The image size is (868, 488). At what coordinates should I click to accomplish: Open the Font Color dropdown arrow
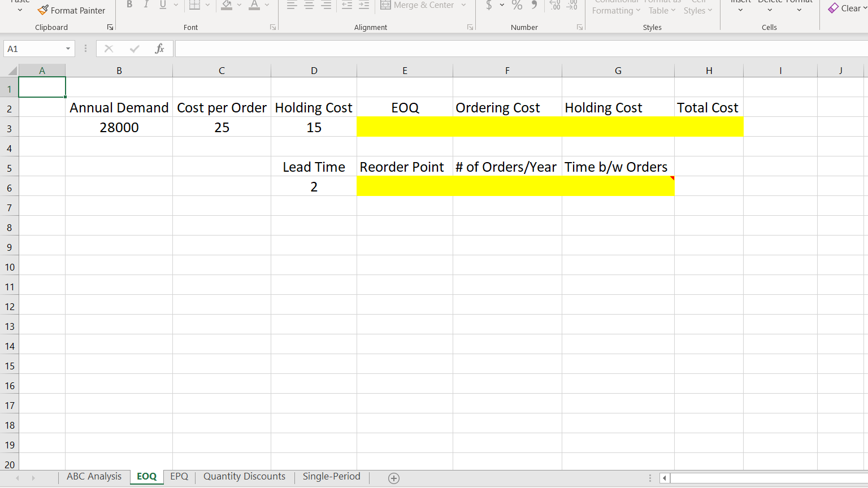[266, 6]
